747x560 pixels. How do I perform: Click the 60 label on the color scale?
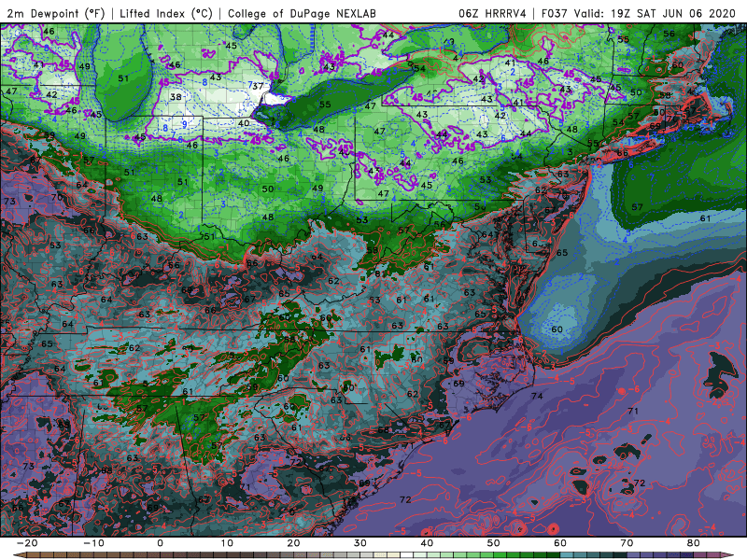click(560, 543)
